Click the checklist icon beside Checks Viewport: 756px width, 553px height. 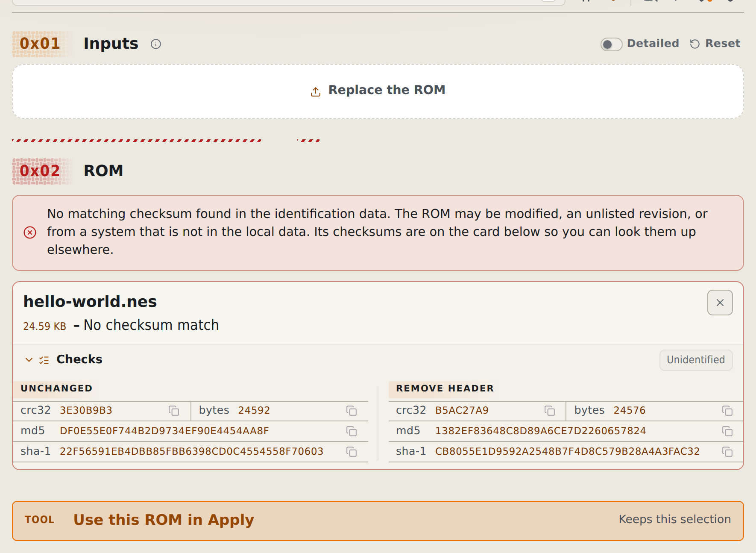pyautogui.click(x=44, y=360)
